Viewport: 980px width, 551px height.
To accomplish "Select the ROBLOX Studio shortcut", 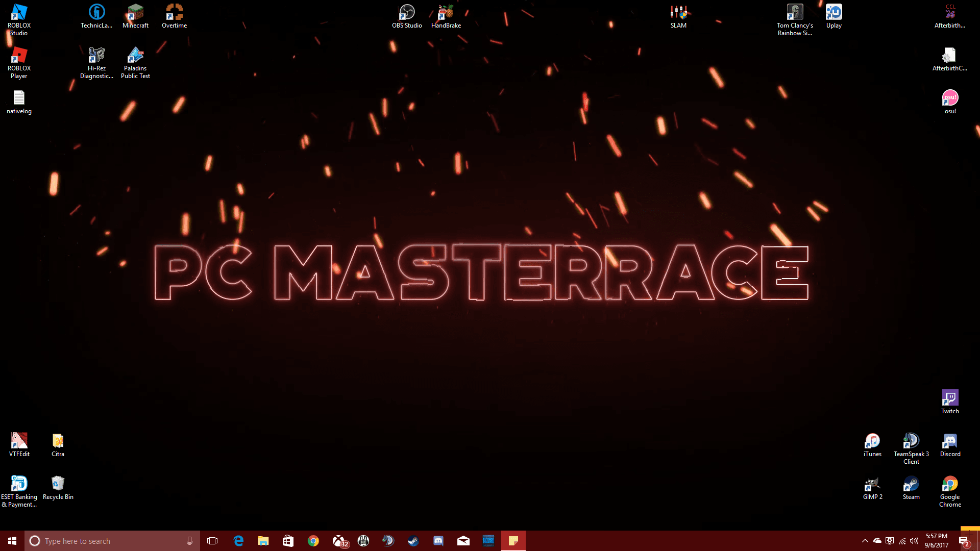I will point(19,13).
